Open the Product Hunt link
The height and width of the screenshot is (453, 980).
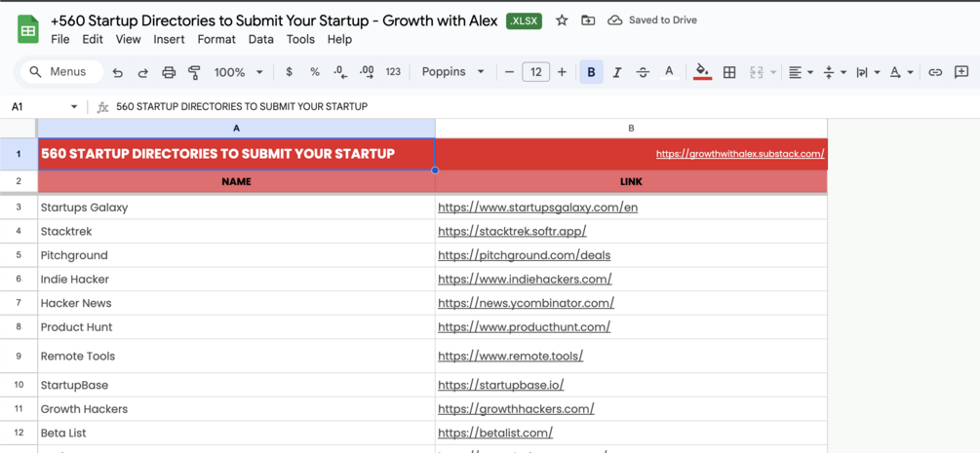pos(524,327)
